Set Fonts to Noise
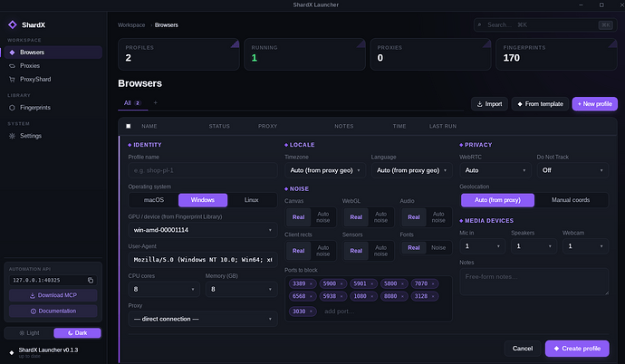The width and height of the screenshot is (625, 364). (438, 248)
